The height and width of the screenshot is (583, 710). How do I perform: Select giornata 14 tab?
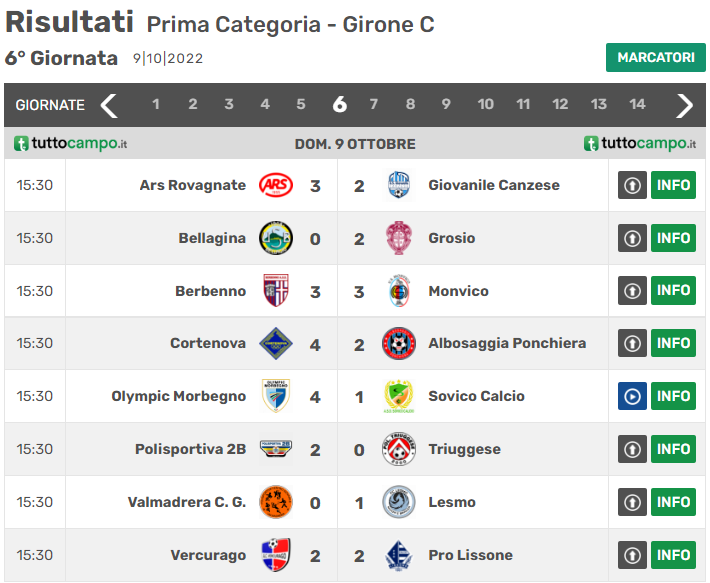[637, 105]
